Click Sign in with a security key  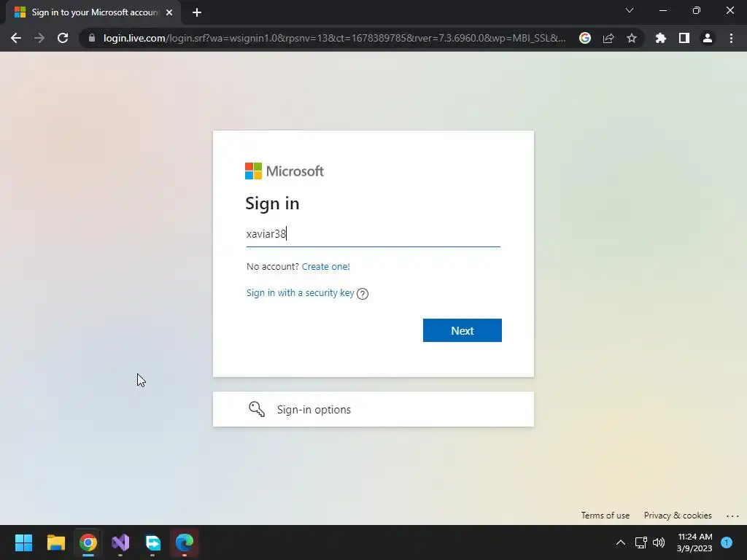click(300, 293)
